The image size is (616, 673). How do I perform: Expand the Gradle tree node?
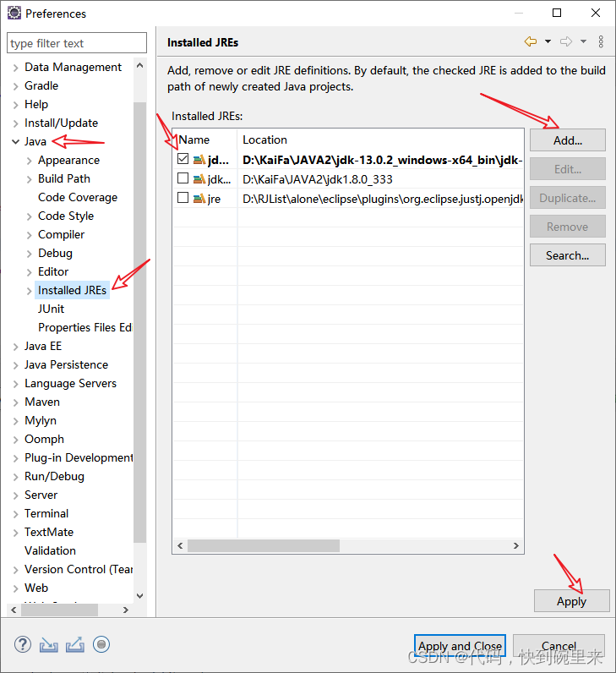point(15,86)
